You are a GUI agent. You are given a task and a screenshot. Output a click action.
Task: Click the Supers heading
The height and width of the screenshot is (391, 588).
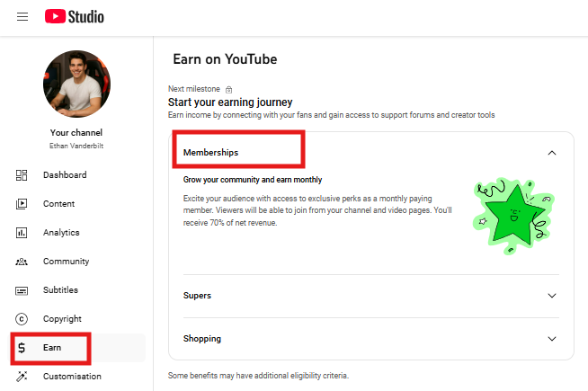197,296
